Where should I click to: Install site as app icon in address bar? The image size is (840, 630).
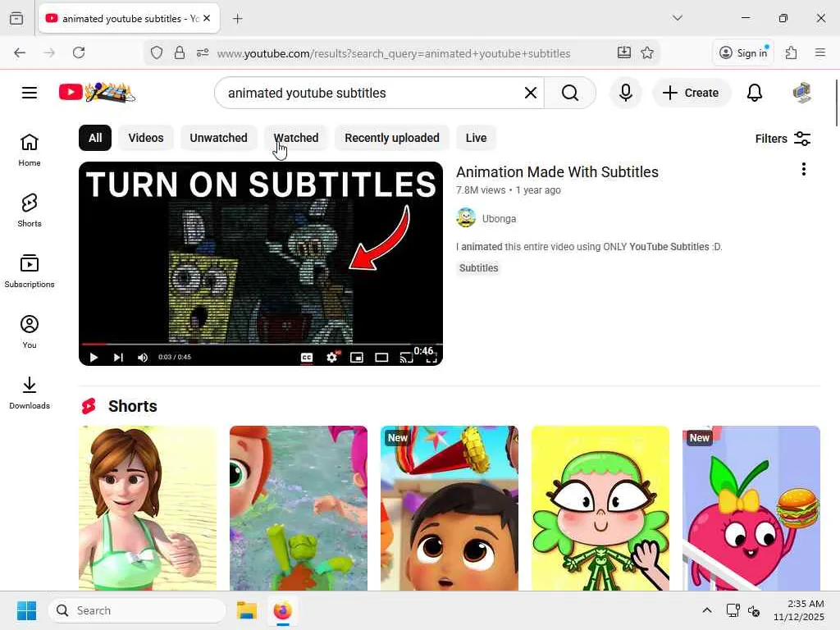pyautogui.click(x=623, y=52)
